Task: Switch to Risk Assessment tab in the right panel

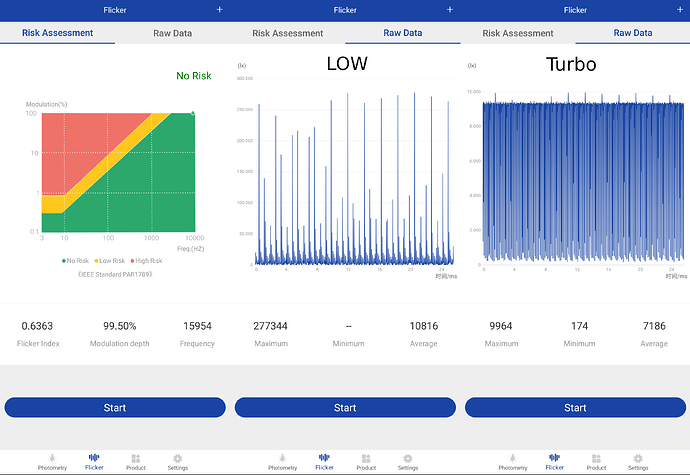Action: 517,33
